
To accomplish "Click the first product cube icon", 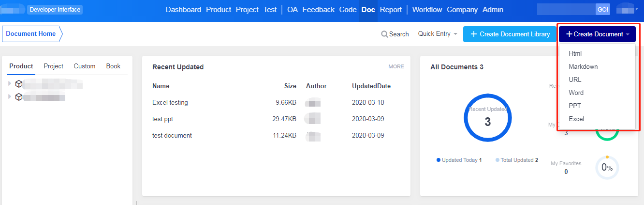I will 19,84.
